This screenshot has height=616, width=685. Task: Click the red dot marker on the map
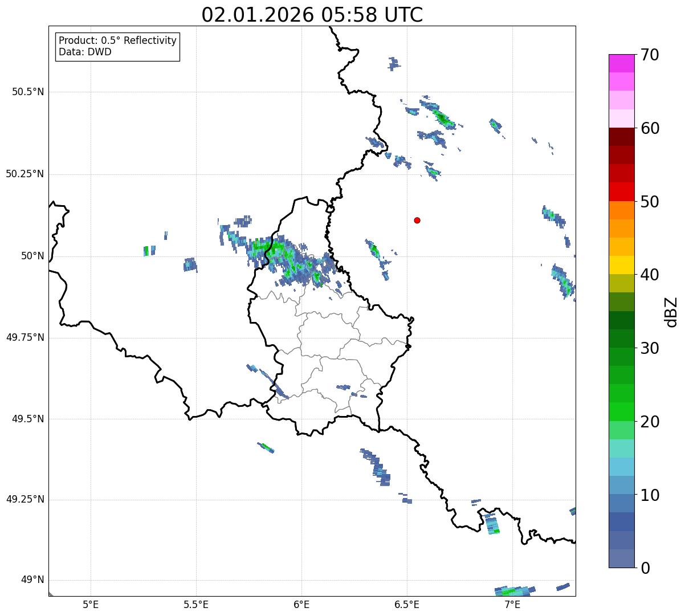(x=417, y=221)
